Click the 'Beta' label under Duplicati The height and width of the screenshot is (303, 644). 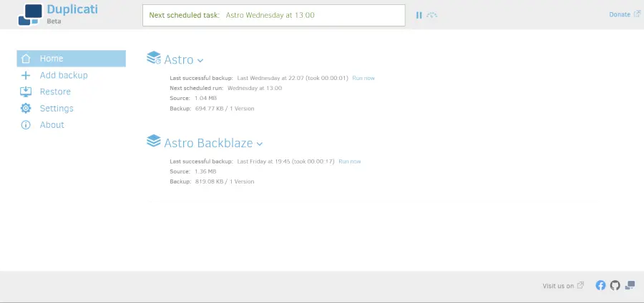(54, 21)
